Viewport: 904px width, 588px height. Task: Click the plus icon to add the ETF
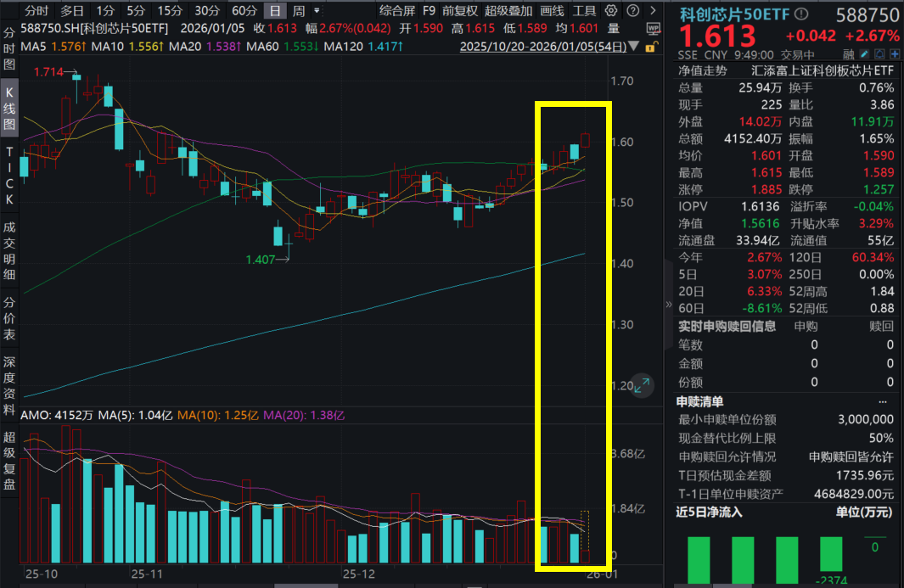click(895, 53)
